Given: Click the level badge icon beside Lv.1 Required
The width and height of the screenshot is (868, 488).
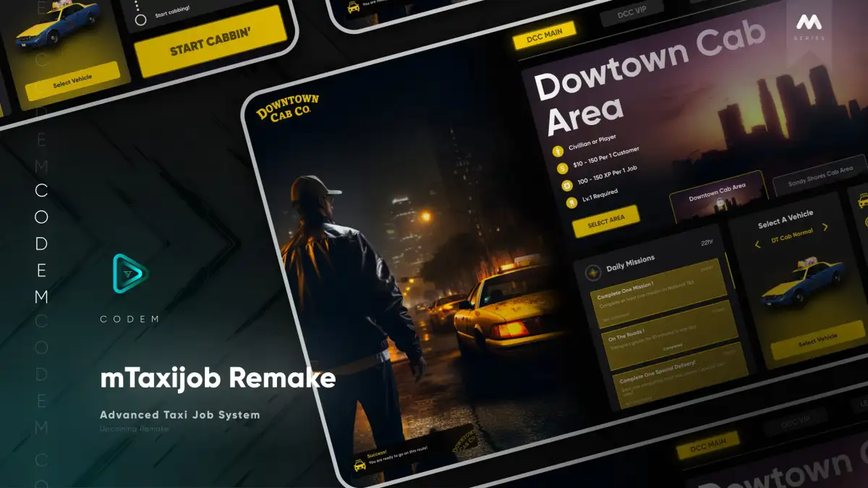Looking at the screenshot, I should pyautogui.click(x=570, y=203).
